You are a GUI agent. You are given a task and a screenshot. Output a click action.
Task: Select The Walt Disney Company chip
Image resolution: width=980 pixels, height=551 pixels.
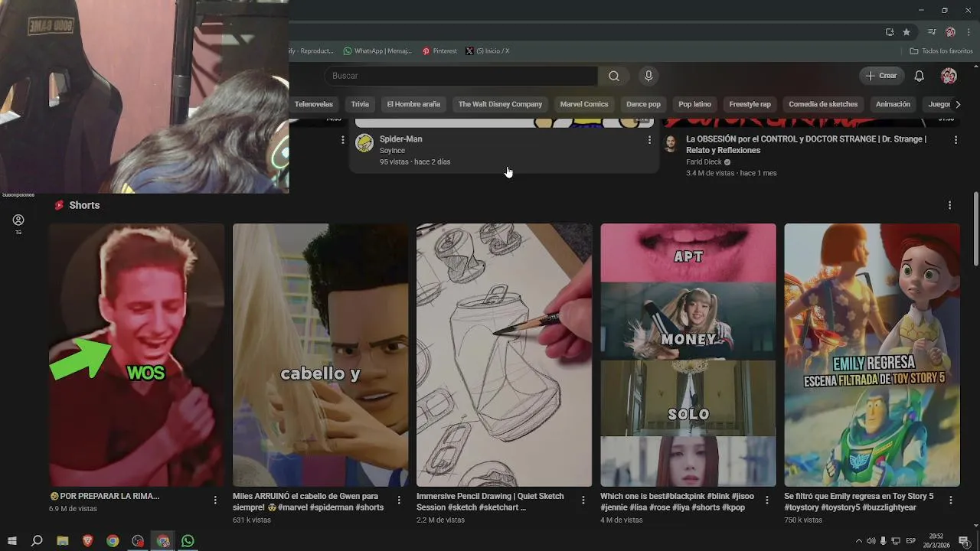pyautogui.click(x=500, y=104)
